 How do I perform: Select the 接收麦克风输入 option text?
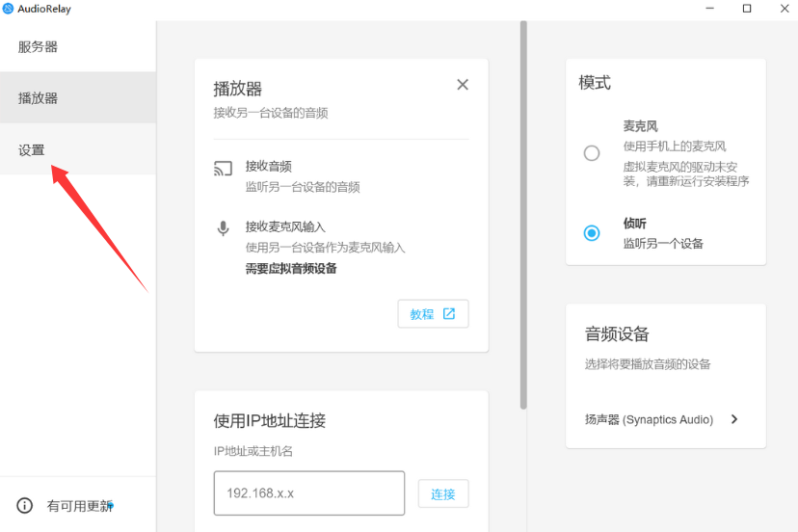(285, 226)
